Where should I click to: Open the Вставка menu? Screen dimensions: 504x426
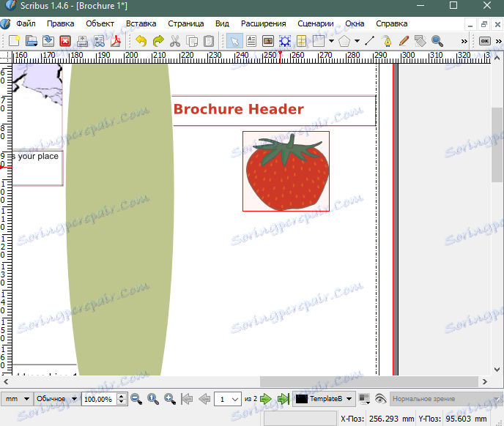(141, 23)
